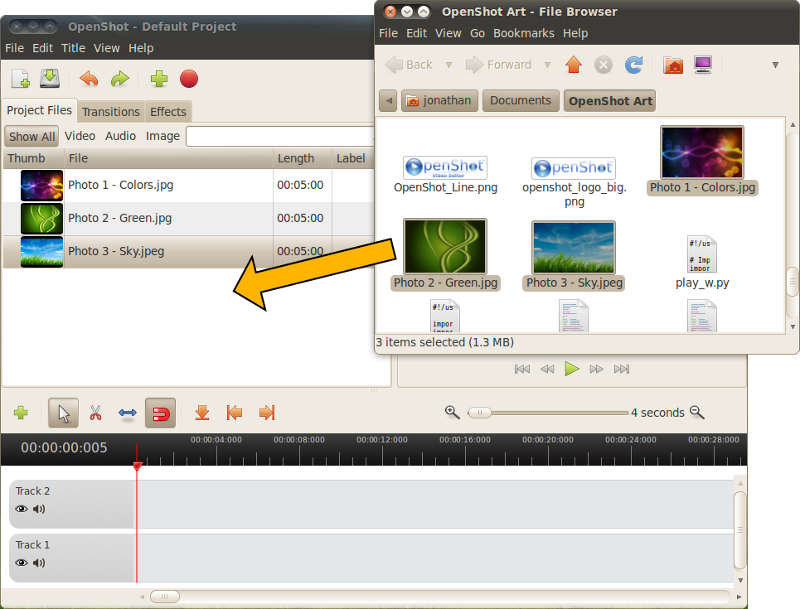
Task: Undo the last action in OpenShot
Action: tap(89, 79)
